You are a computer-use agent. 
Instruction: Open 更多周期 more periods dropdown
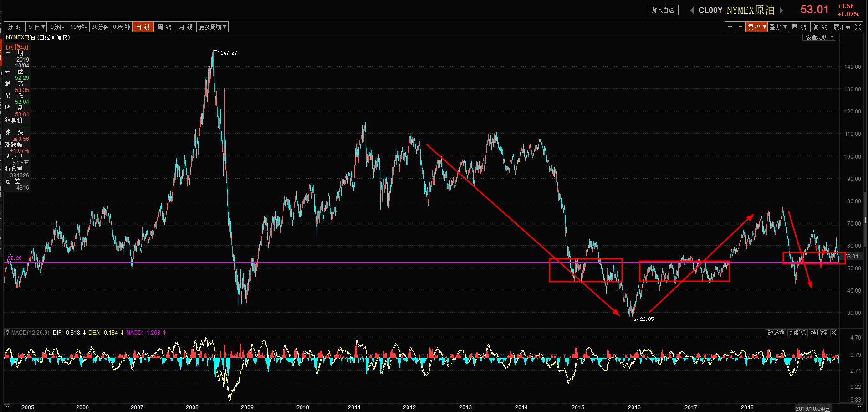tap(213, 27)
